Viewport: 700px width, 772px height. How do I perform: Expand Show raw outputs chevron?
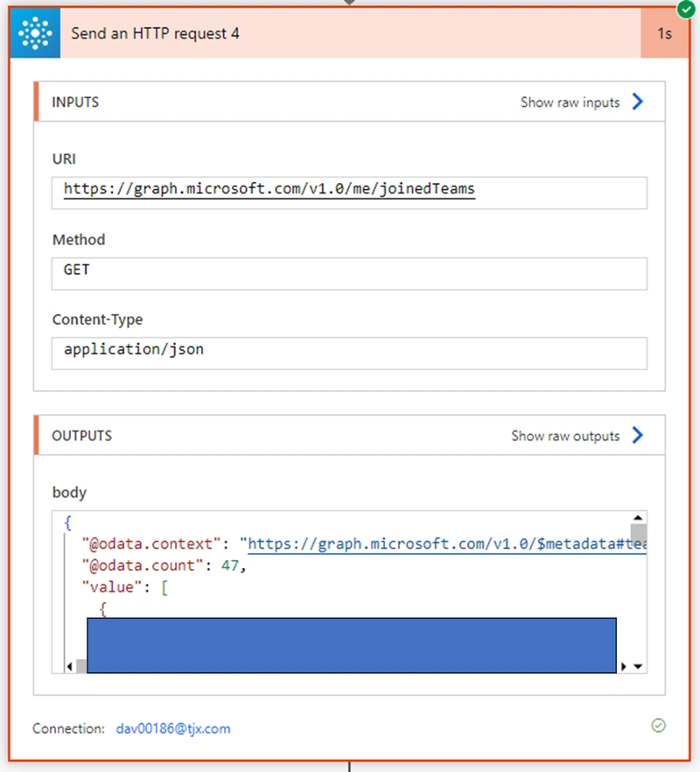tap(638, 435)
